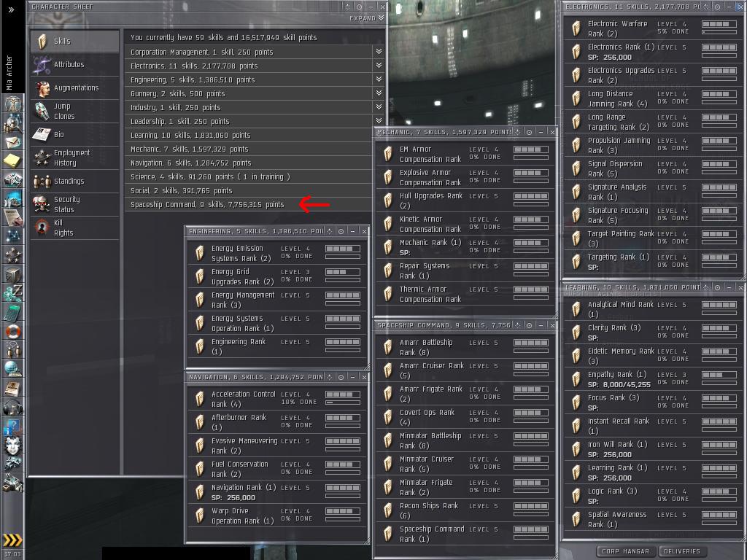Switch to the Attributes tab

(75, 64)
